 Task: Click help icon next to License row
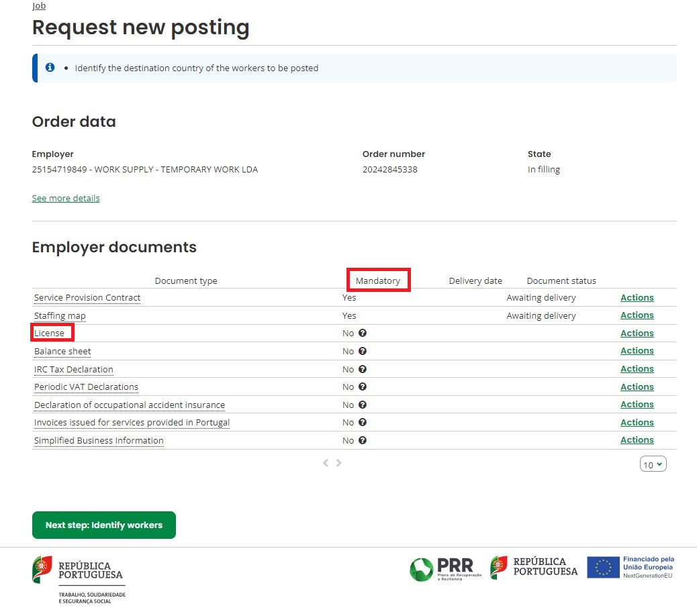(363, 333)
